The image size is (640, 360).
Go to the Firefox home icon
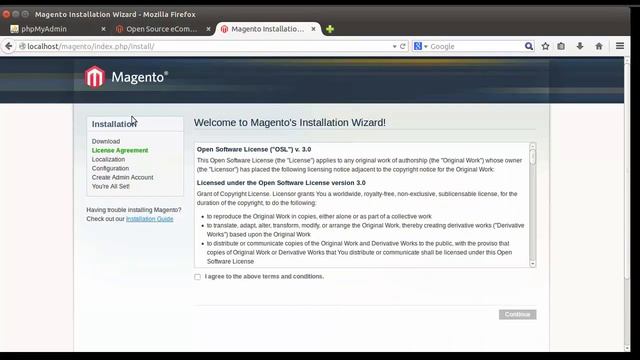pyautogui.click(x=599, y=46)
